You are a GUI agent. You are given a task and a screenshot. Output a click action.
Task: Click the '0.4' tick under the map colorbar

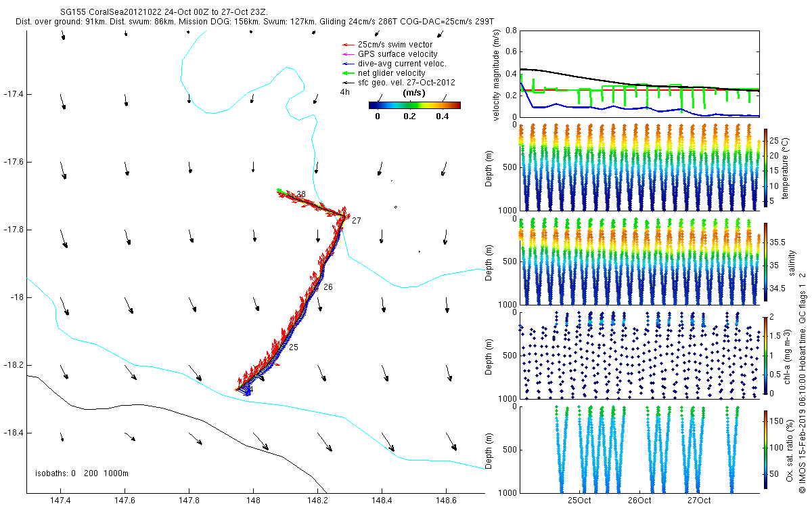(x=443, y=116)
